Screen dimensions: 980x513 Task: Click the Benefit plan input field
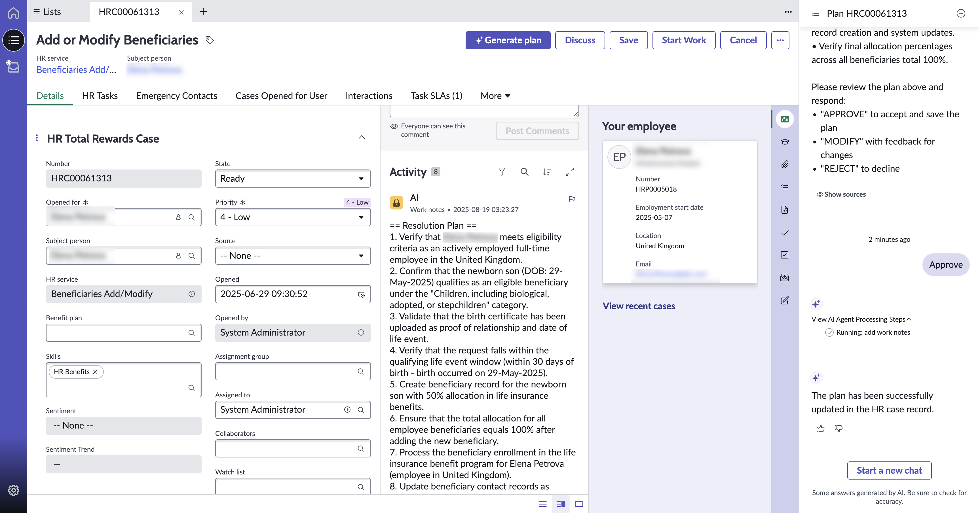124,333
